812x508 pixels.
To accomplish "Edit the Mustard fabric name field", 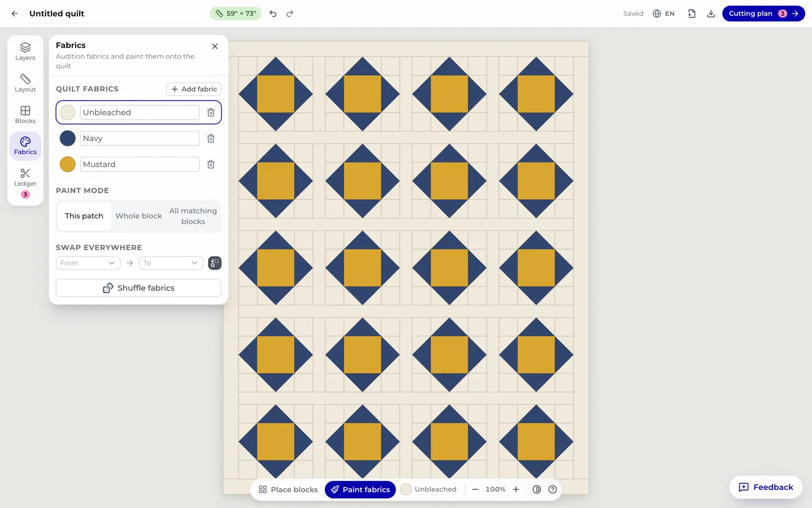I will (140, 164).
